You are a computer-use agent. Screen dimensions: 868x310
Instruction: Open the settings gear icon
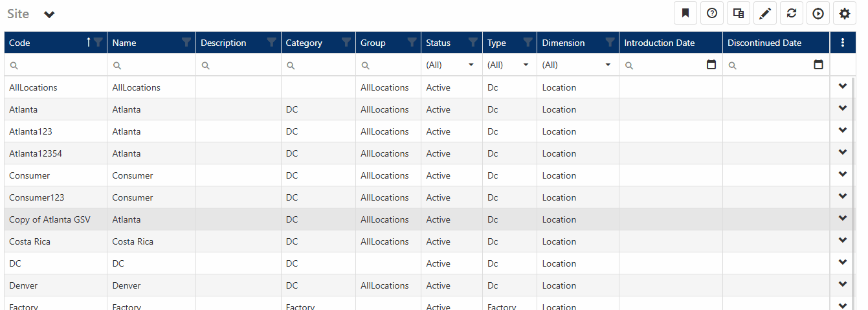(845, 13)
